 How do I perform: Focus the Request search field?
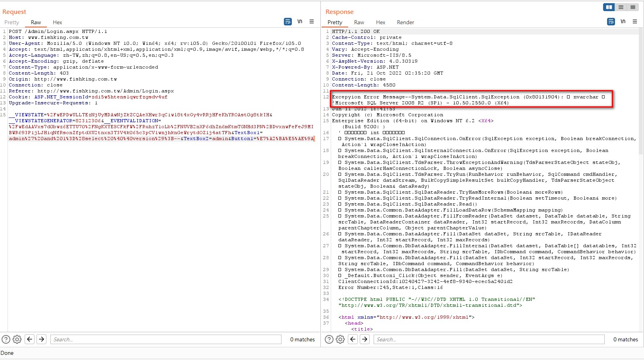[166, 339]
